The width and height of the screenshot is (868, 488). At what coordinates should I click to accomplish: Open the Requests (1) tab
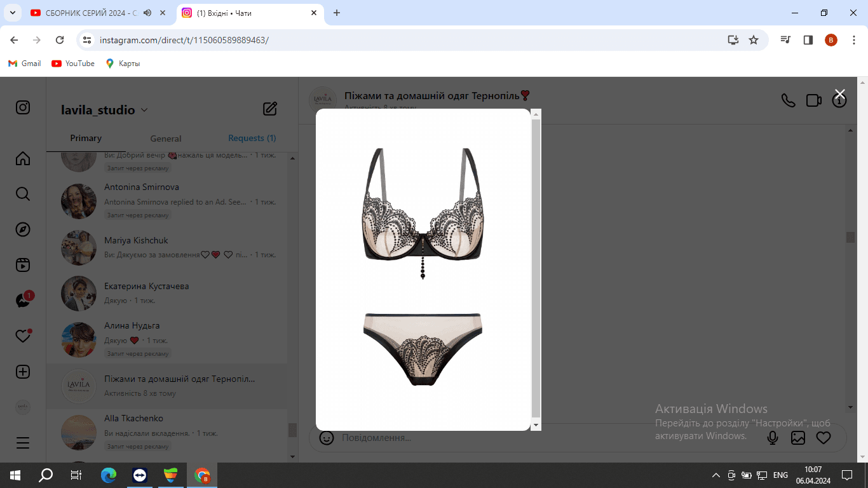(x=252, y=138)
